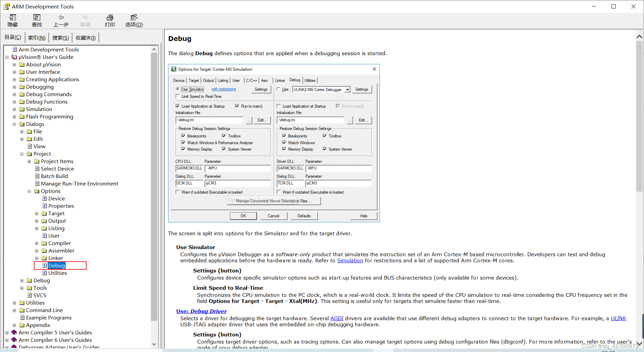Collapse the Project tree node
The image size is (644, 352).
coord(22,154)
